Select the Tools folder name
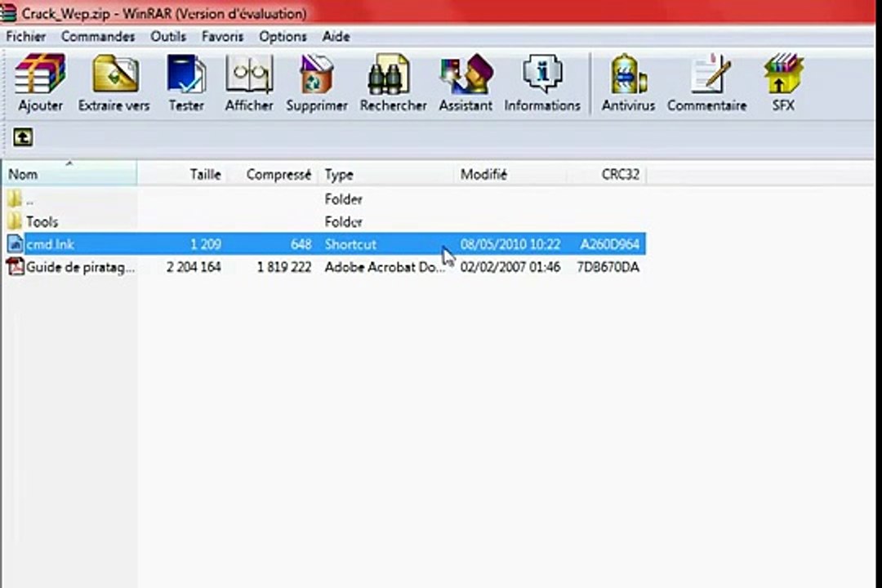Viewport: 882px width, 588px height. [x=42, y=221]
